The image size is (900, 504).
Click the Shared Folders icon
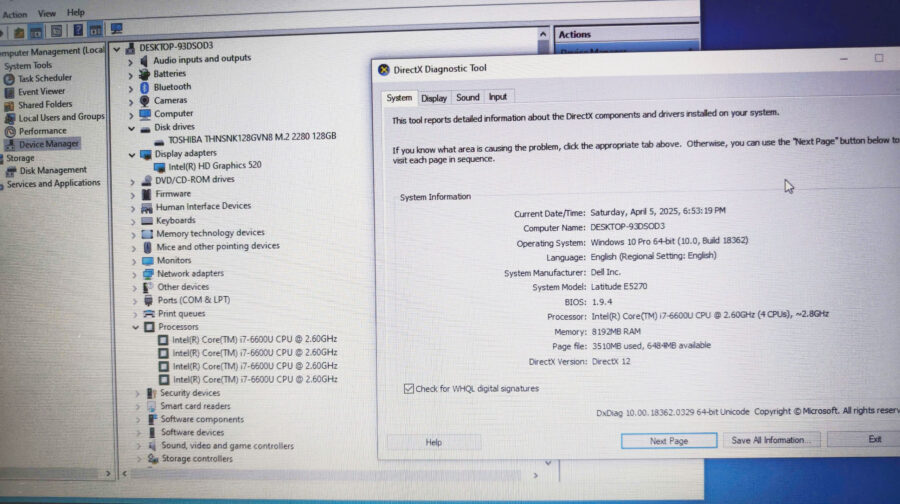(9, 106)
